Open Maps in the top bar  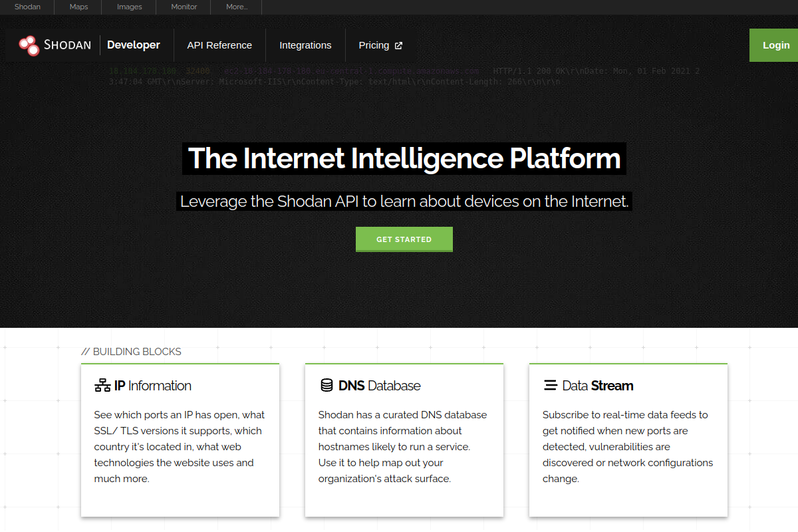[x=78, y=7]
